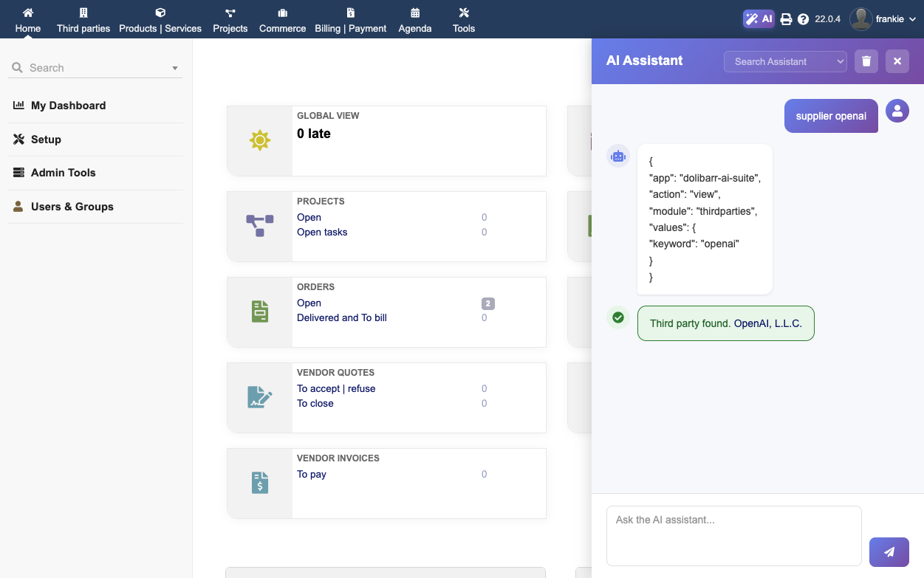The width and height of the screenshot is (924, 578).
Task: Open the Third parties menu
Action: [83, 20]
